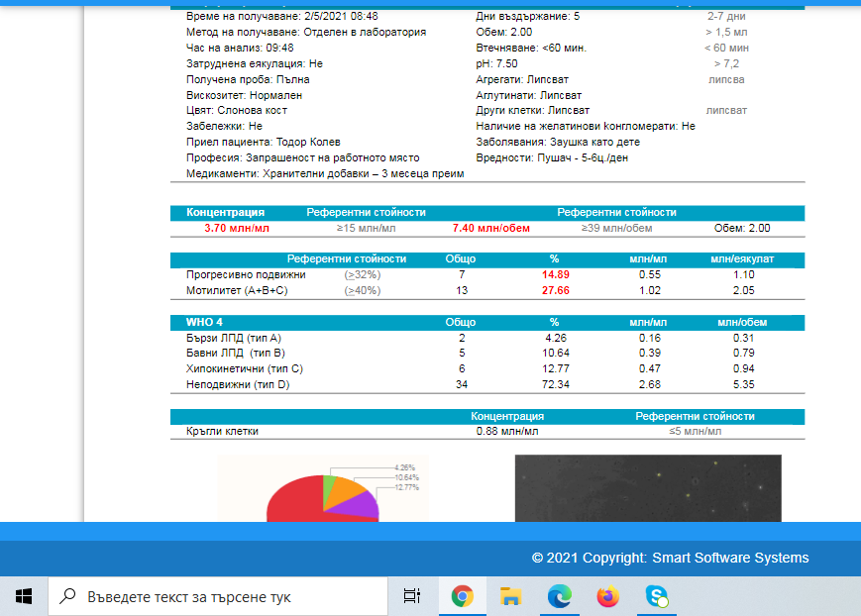
Task: Select the Кръгли клетки row label
Action: [x=222, y=431]
